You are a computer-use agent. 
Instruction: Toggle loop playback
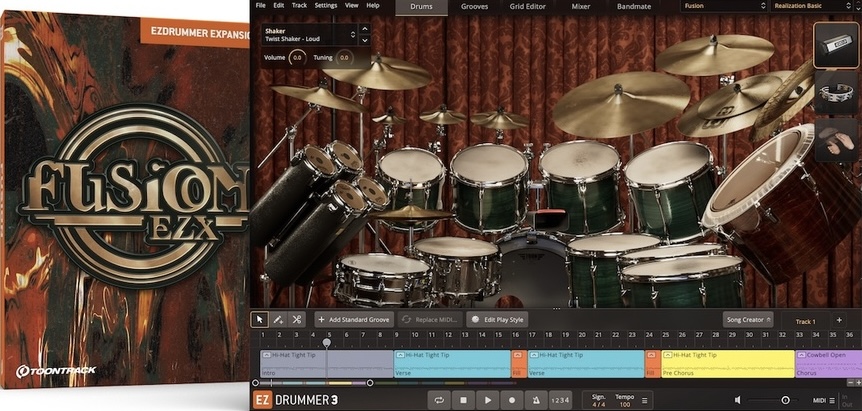pos(439,401)
